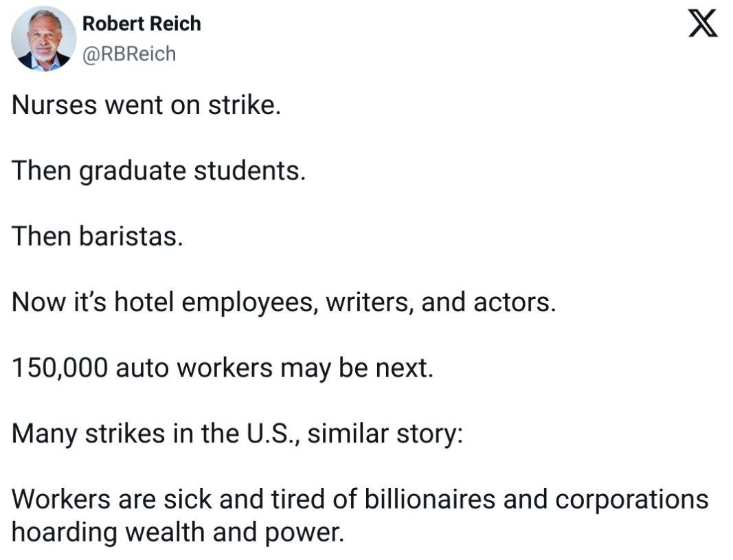Select the word "students." in the tweet
733x560 pixels.
coord(249,170)
